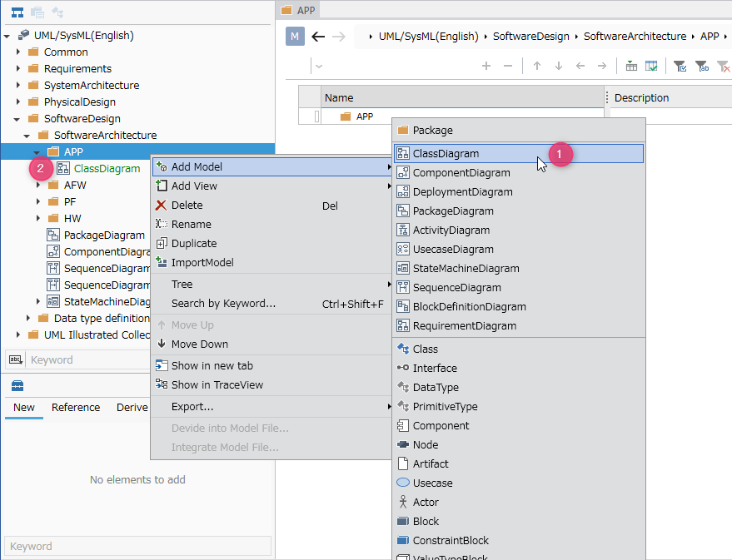
Task: Open the Add View submenu
Action: tap(272, 186)
